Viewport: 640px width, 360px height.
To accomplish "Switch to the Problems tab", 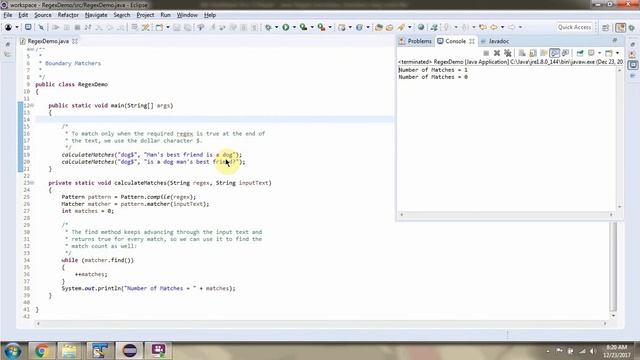I will click(416, 41).
